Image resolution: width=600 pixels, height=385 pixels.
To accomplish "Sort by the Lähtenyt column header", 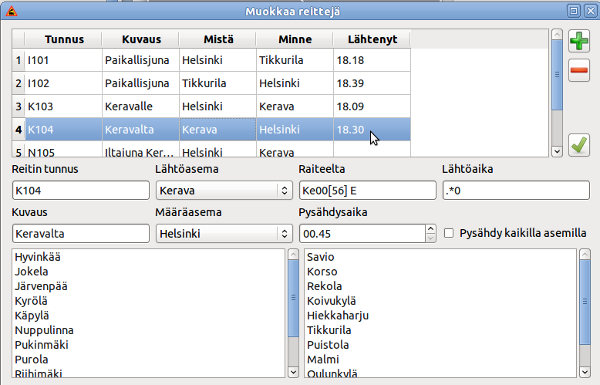I will (x=372, y=39).
